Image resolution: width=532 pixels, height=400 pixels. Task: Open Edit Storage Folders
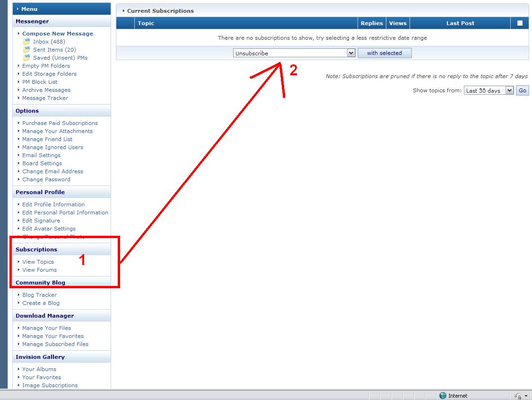50,74
